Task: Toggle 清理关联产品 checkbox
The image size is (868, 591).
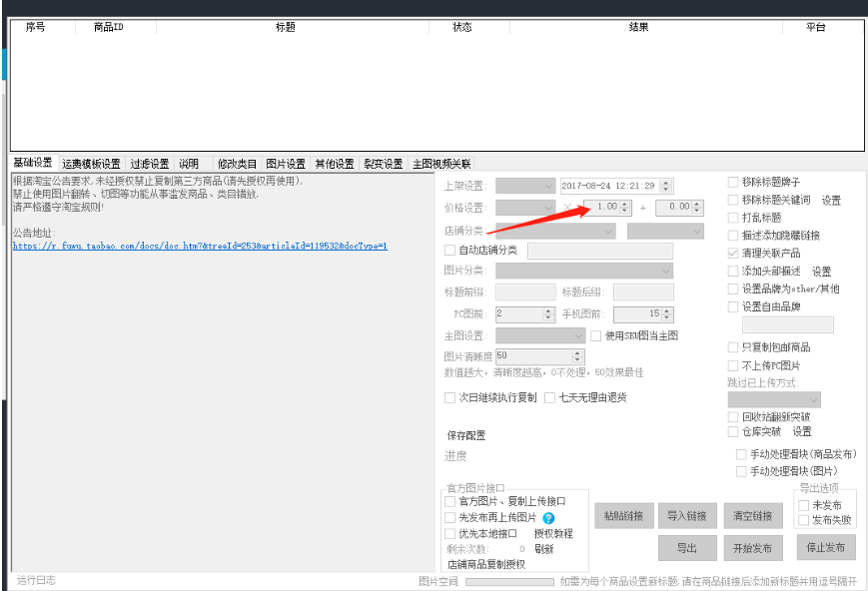Action: (733, 253)
